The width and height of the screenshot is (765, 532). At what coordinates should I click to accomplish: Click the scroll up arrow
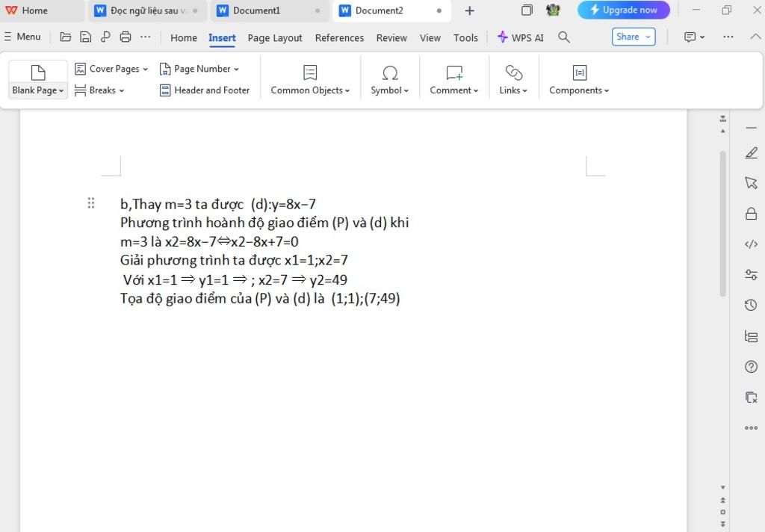pos(723,132)
